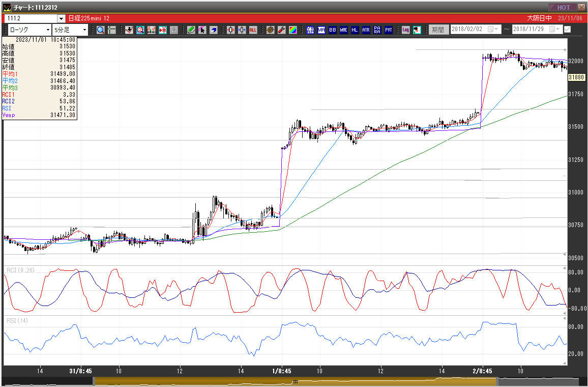This screenshot has height=387, width=588.
Task: Narrow candle width with red arrows icon
Action: (230, 30)
